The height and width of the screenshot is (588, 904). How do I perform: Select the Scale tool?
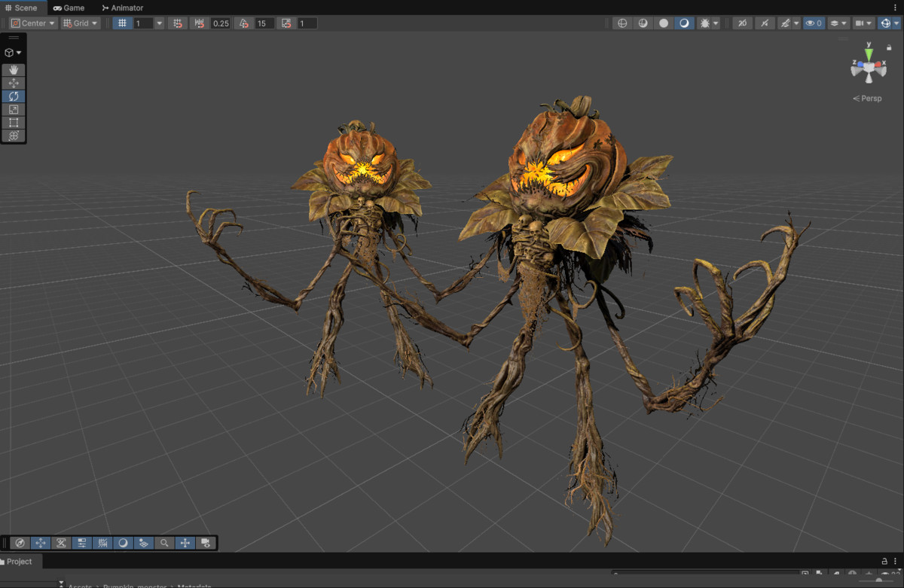click(14, 109)
